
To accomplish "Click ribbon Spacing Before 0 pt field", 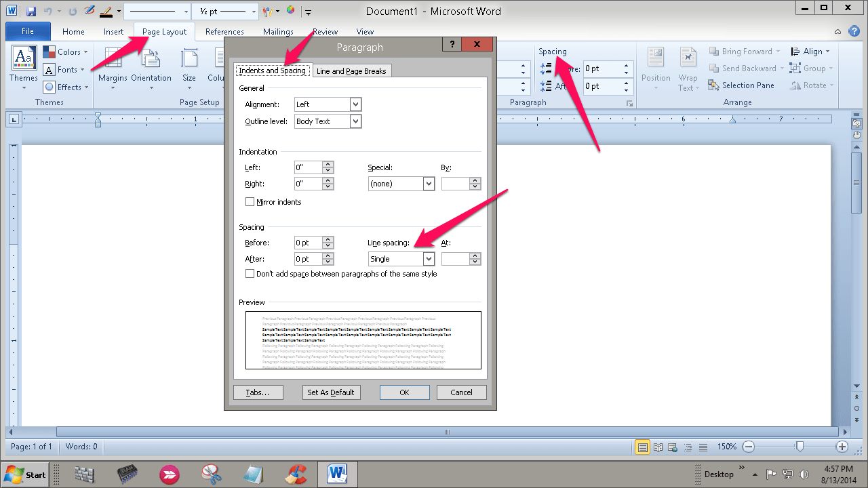I will 602,68.
